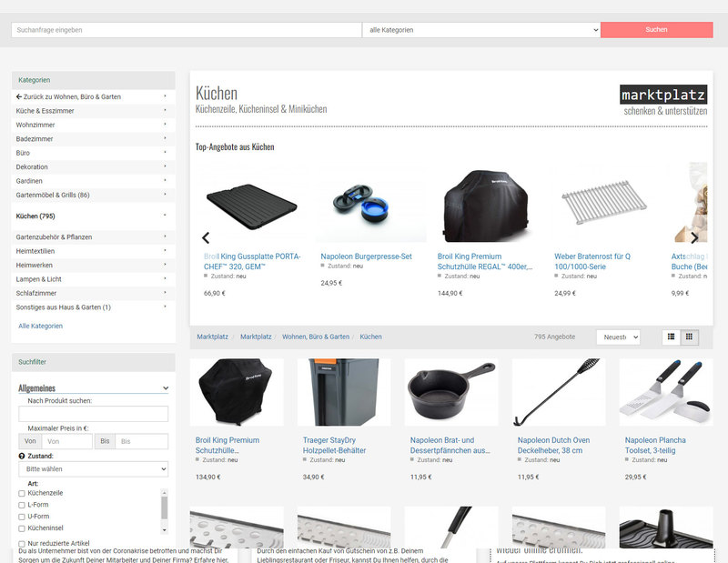The height and width of the screenshot is (563, 728).
Task: Select the Küchen (795) category
Action: (x=35, y=216)
